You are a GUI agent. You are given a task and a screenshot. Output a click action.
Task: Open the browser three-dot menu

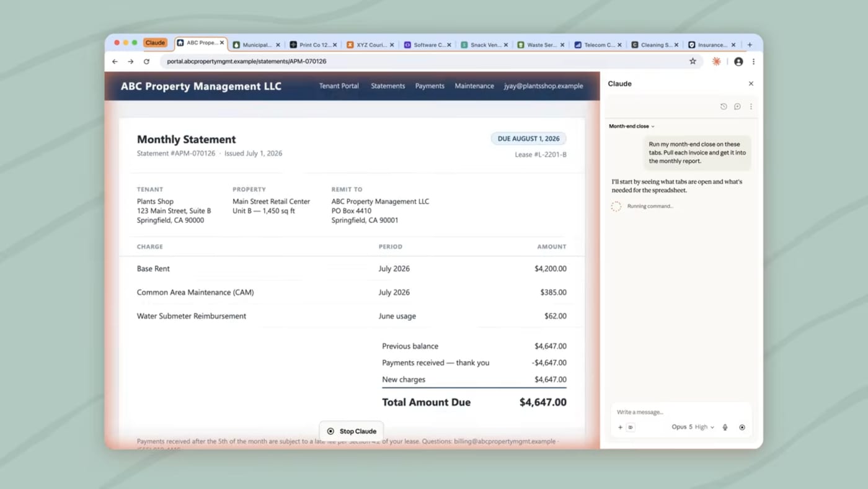click(x=753, y=61)
